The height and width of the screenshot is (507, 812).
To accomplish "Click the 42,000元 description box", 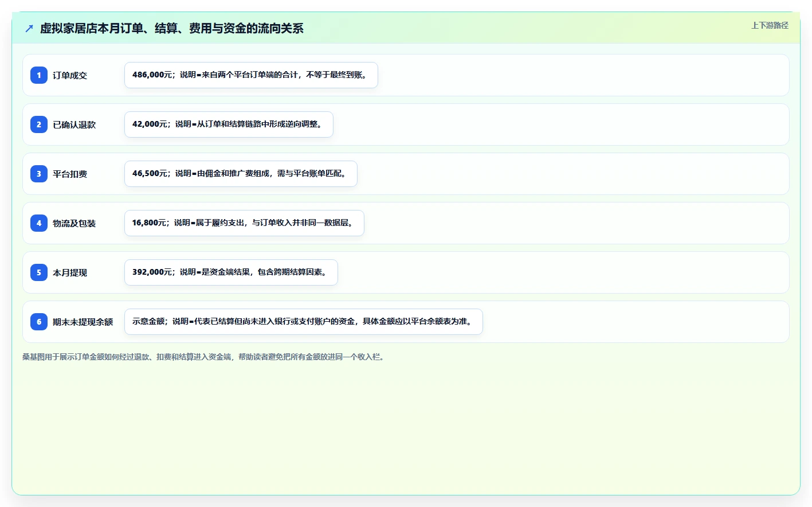I will tap(229, 124).
